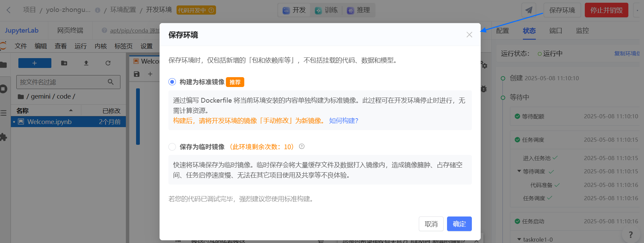This screenshot has width=644, height=243.
Task: Click the new folder icon
Action: click(x=64, y=63)
